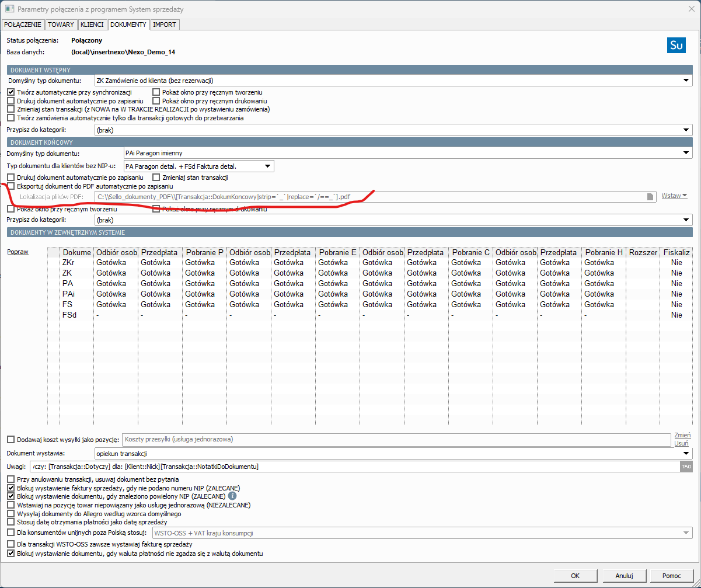Viewport: 701px width, 588px height.
Task: Open 'Domyślny typ dokumentu' ZK Zamówienie dropdown
Action: (x=686, y=81)
